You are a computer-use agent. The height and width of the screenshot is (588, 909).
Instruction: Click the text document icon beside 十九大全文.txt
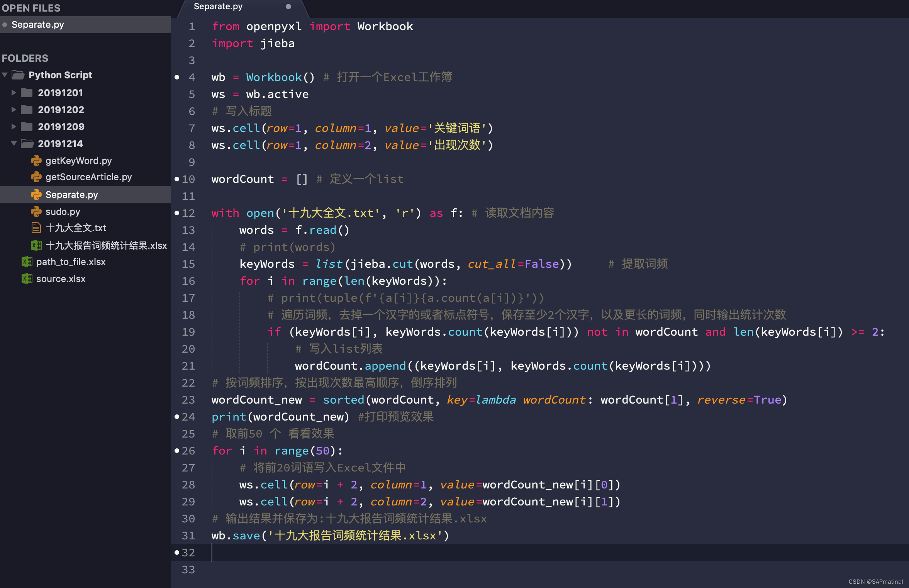(x=36, y=228)
